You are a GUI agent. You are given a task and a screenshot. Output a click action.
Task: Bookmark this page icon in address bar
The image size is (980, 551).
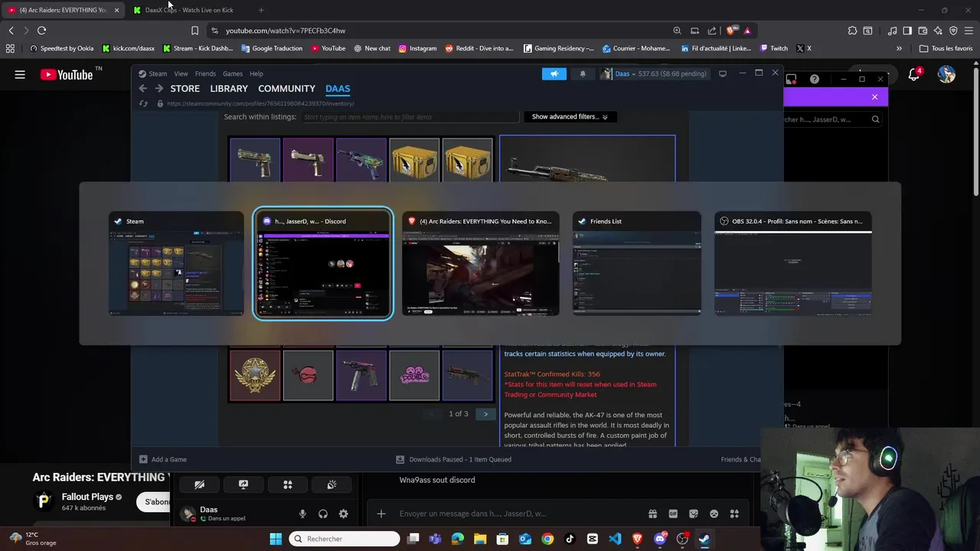coord(194,31)
